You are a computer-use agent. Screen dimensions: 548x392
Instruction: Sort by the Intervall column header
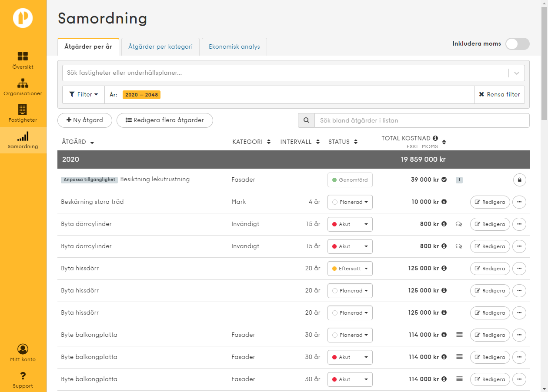pyautogui.click(x=300, y=142)
